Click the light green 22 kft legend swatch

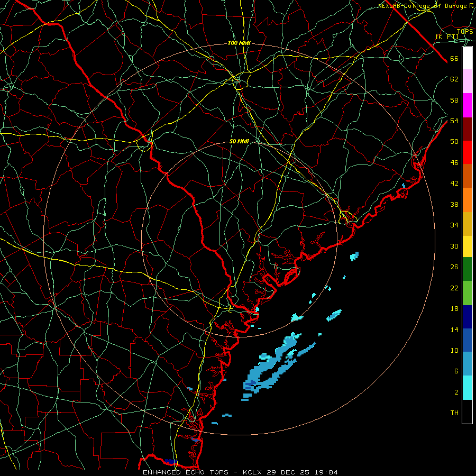467,293
